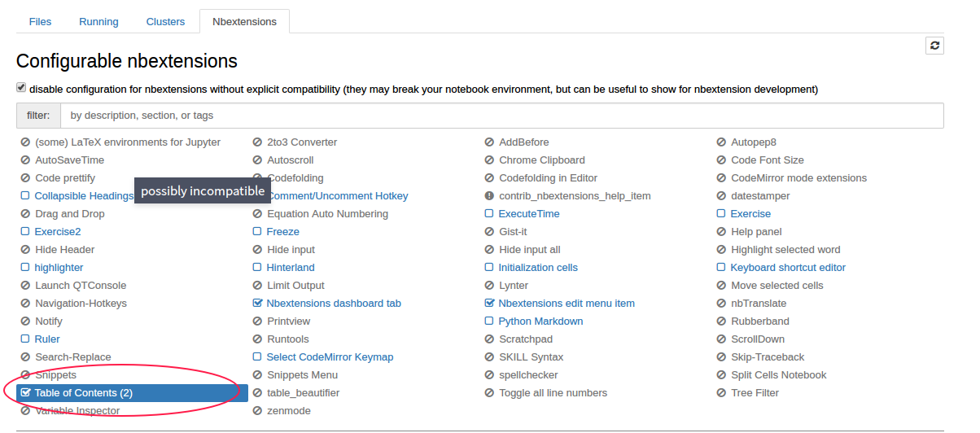Uncheck Nbextensions dashboard tab checkbox
980x433 pixels.
pos(257,304)
